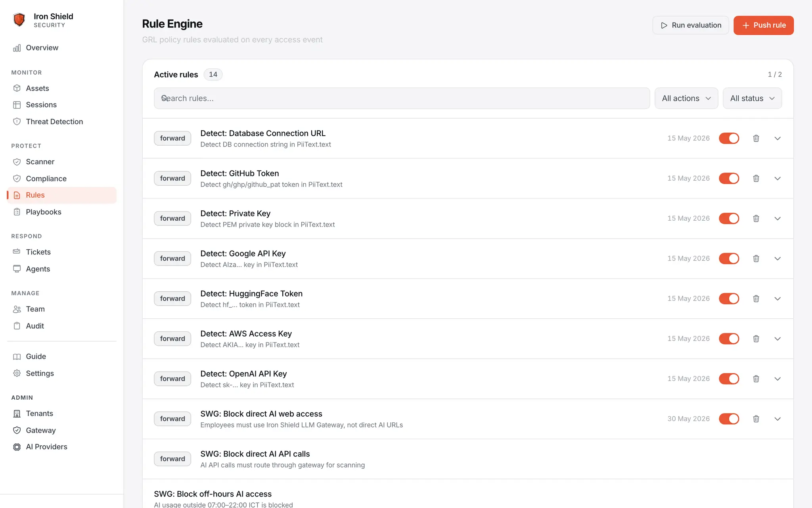Click trash icon for Google API Key rule
The height and width of the screenshot is (508, 812).
coord(756,258)
